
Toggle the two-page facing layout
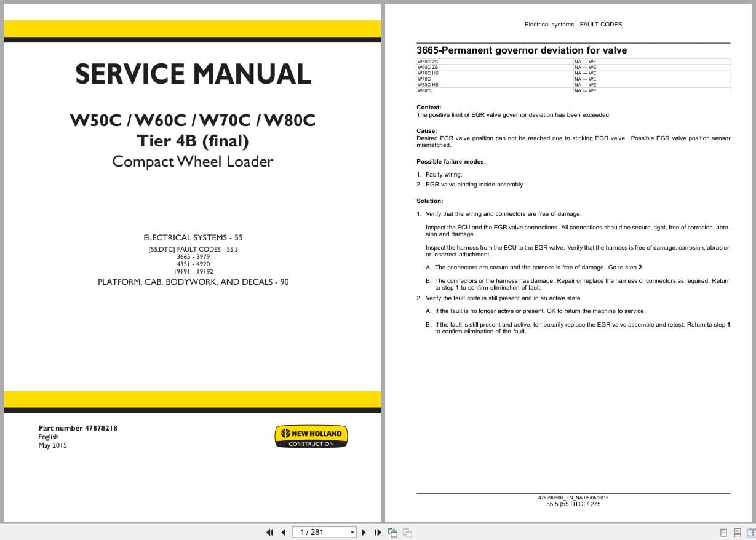click(x=752, y=532)
